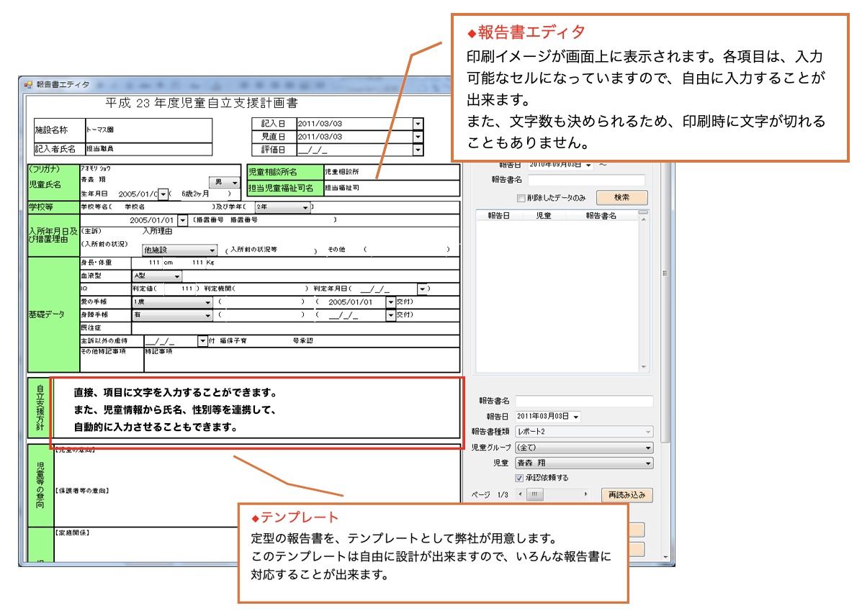Open the 報告書種類 dropdown レポート2
862x616 pixels.
tap(584, 432)
